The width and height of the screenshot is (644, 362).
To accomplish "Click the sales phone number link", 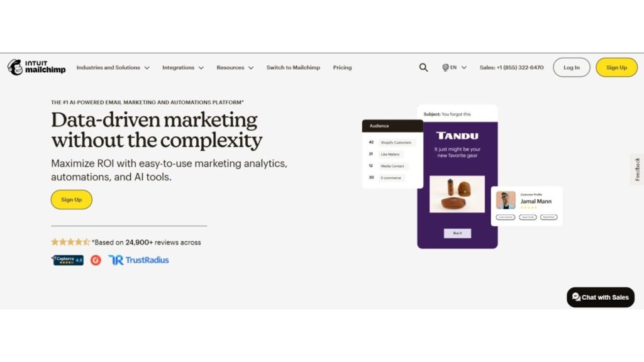I will click(x=512, y=67).
